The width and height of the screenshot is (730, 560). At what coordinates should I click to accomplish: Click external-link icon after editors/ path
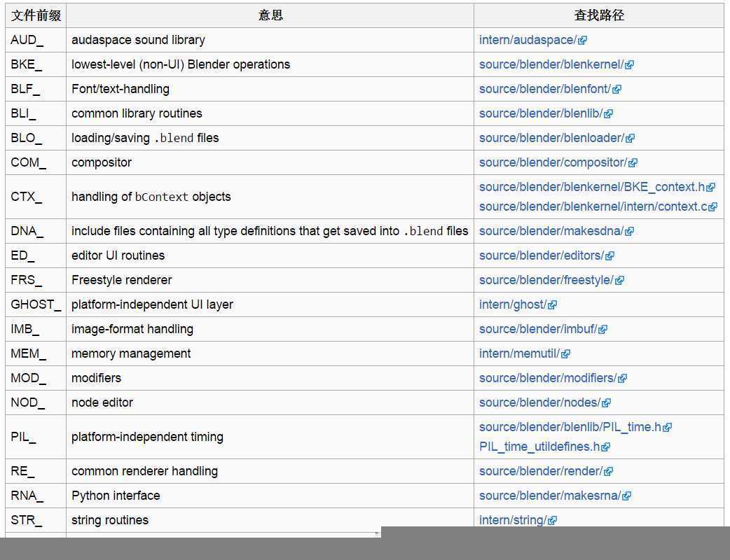610,256
